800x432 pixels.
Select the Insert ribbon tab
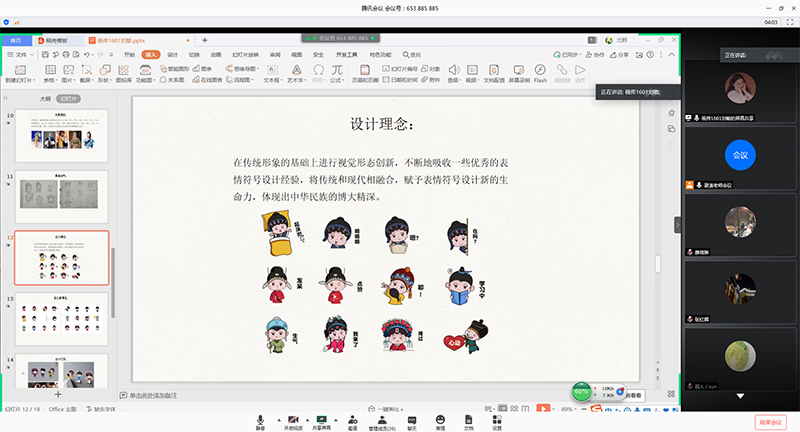150,54
